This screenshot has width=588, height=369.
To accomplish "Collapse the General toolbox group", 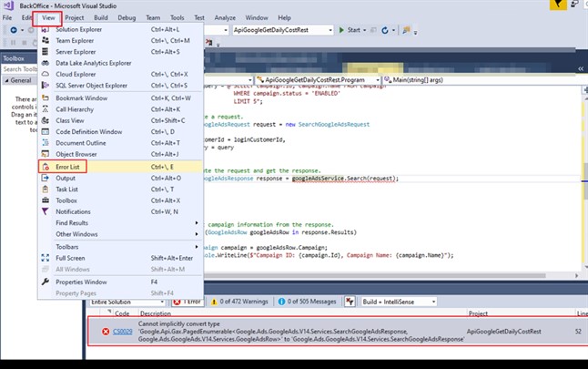I will click(x=6, y=80).
